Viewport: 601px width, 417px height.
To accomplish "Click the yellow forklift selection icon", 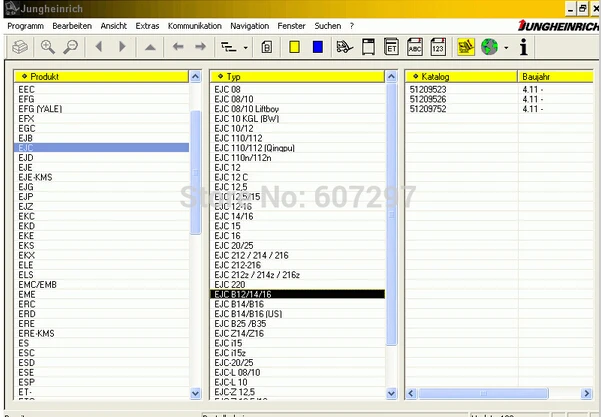I will point(466,47).
